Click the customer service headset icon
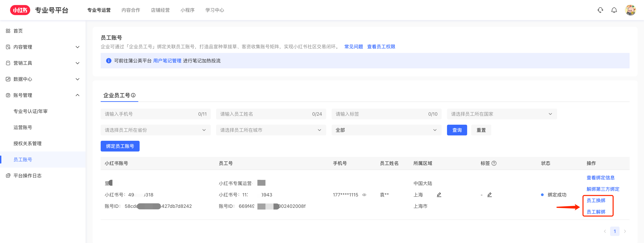Viewport: 644px width, 243px height. [x=600, y=10]
